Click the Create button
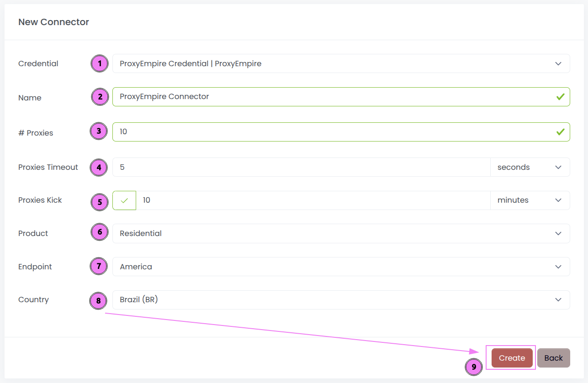 (512, 358)
